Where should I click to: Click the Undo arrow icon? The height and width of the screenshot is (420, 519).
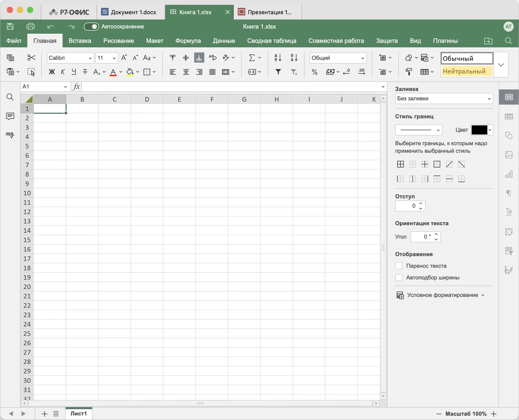51,27
